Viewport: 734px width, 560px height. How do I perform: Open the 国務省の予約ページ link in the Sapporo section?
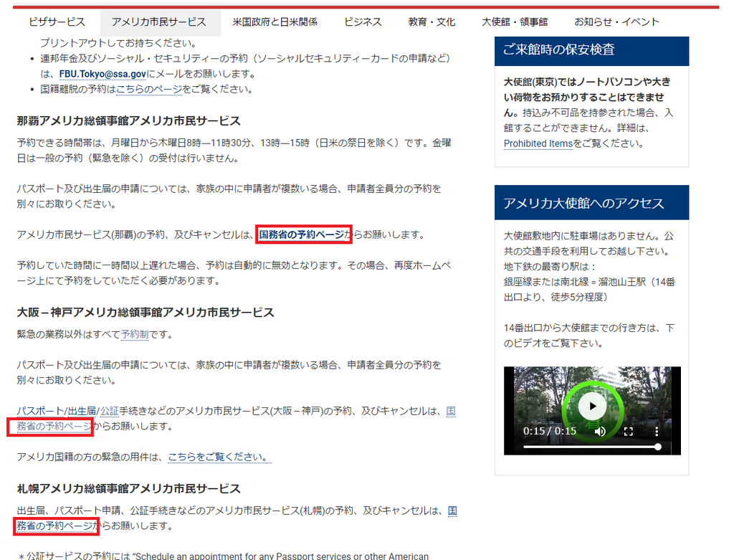[x=55, y=527]
